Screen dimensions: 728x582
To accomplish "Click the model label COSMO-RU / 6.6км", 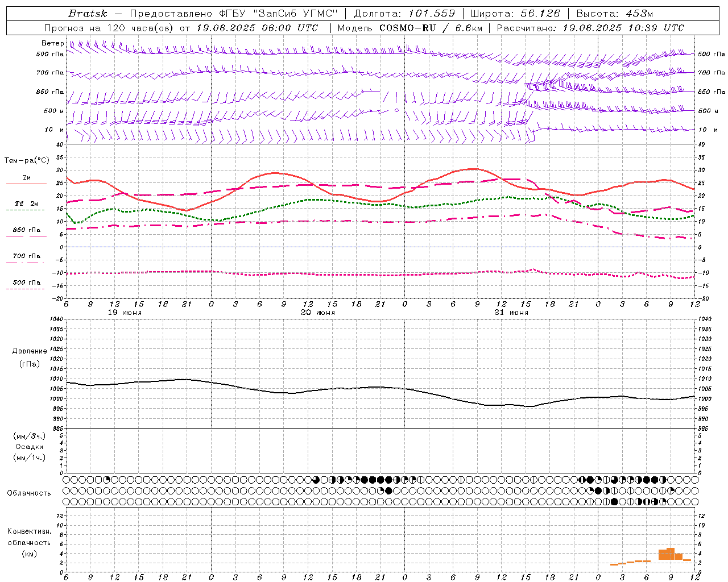I will tap(431, 28).
